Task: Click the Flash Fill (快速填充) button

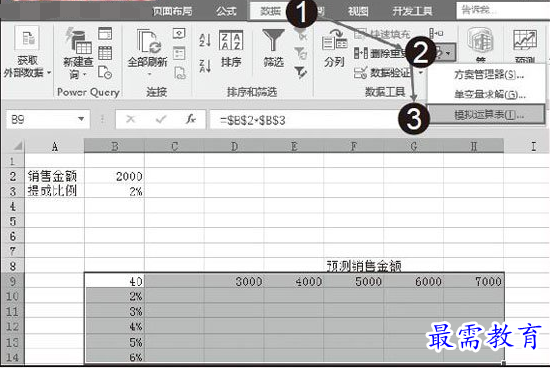Action: click(x=382, y=34)
